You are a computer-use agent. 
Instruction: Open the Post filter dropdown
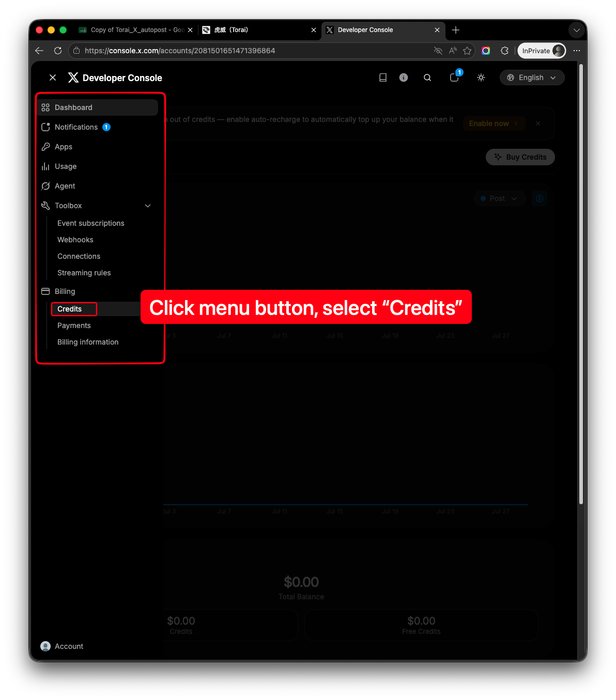(500, 198)
